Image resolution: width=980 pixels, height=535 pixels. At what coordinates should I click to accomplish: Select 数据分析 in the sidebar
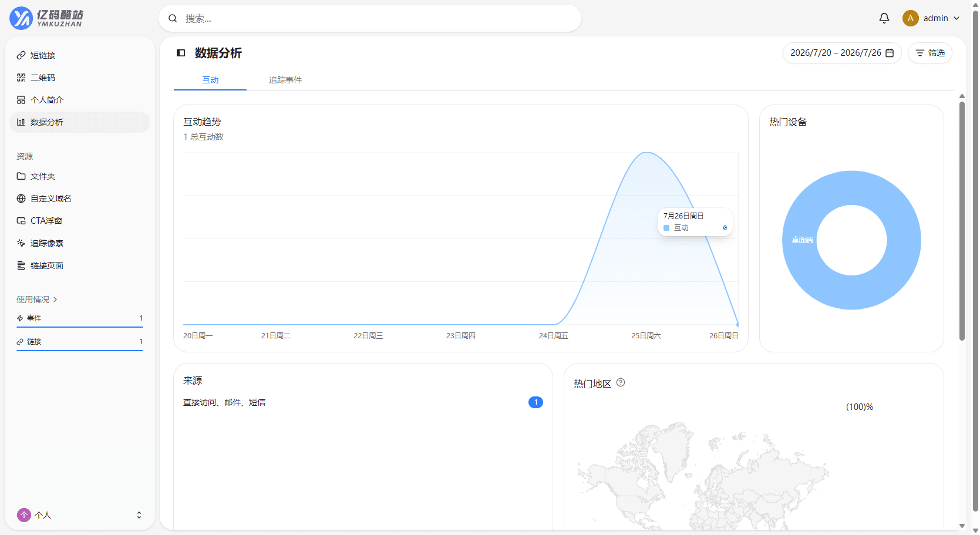[80, 122]
